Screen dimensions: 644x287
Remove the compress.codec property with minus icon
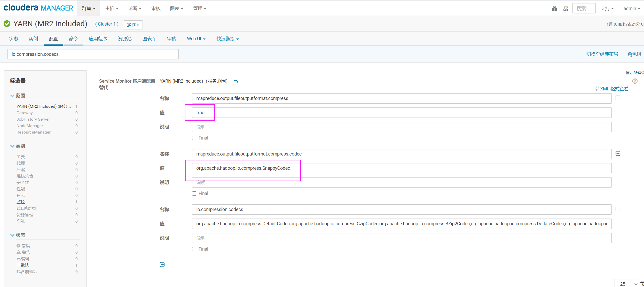pos(618,153)
